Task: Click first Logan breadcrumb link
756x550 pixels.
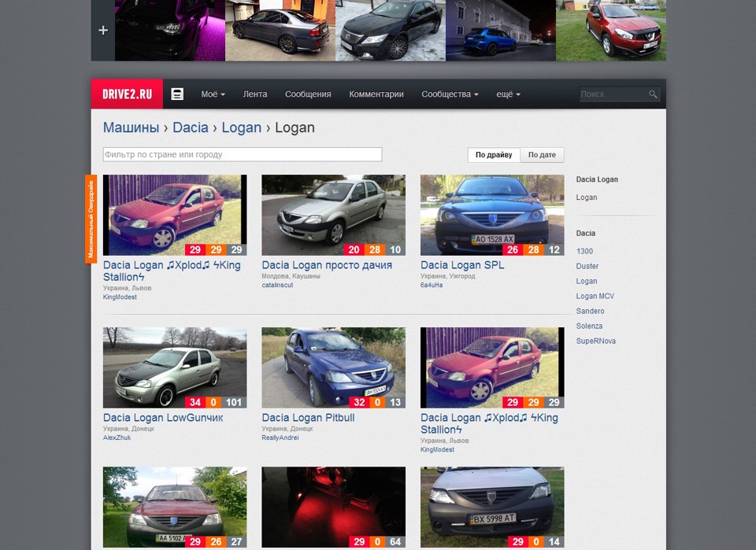Action: tap(242, 127)
